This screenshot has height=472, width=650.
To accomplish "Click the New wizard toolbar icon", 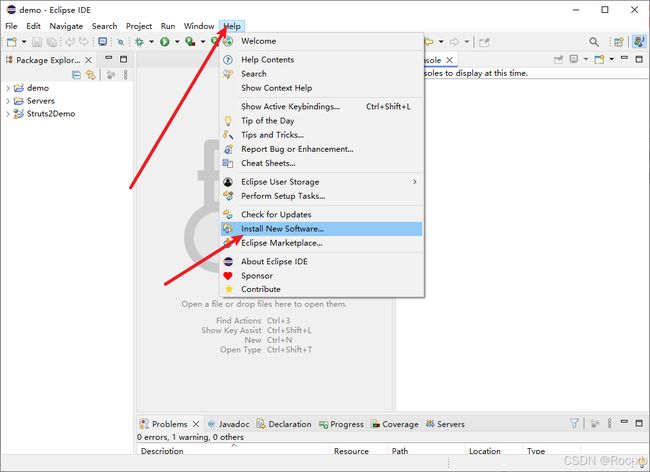I will click(x=12, y=42).
